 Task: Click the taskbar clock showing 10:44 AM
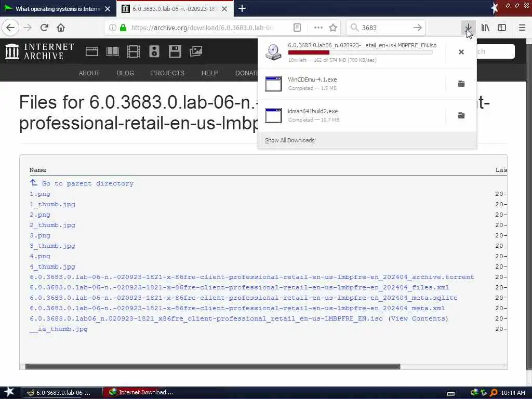pyautogui.click(x=513, y=393)
